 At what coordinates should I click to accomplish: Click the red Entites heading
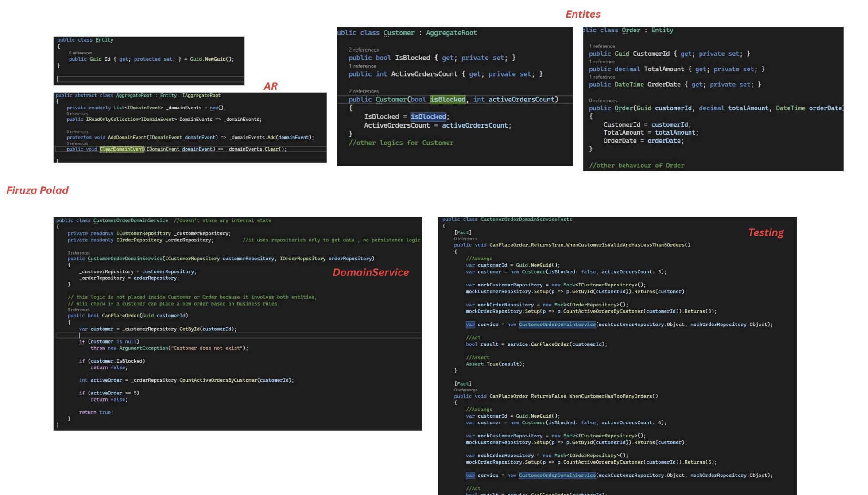pos(582,14)
